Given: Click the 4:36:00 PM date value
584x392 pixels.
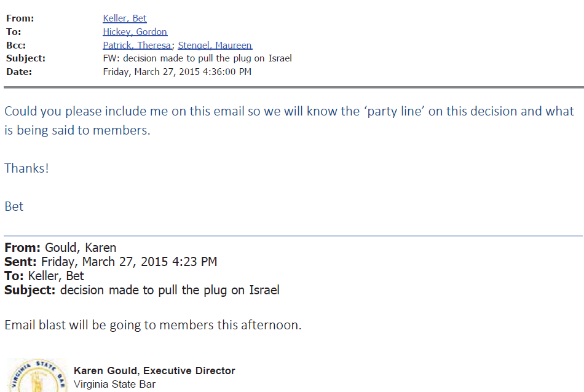Looking at the screenshot, I should coord(177,72).
